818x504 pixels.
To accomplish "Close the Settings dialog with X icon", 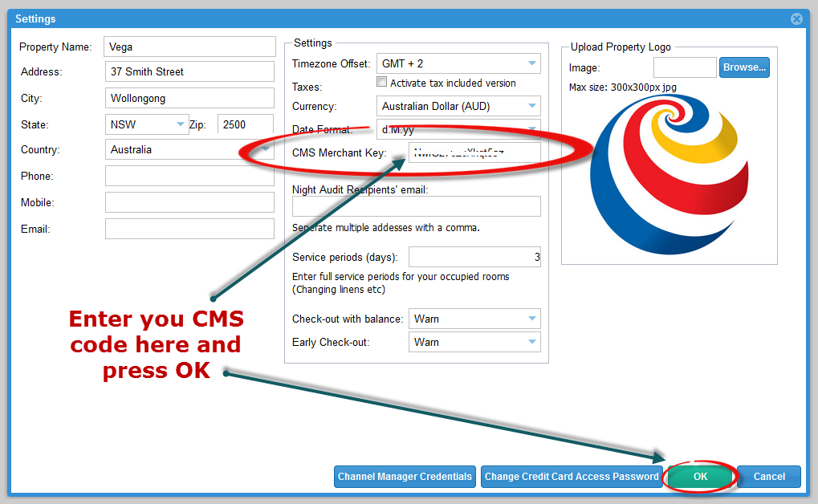I will click(x=796, y=18).
